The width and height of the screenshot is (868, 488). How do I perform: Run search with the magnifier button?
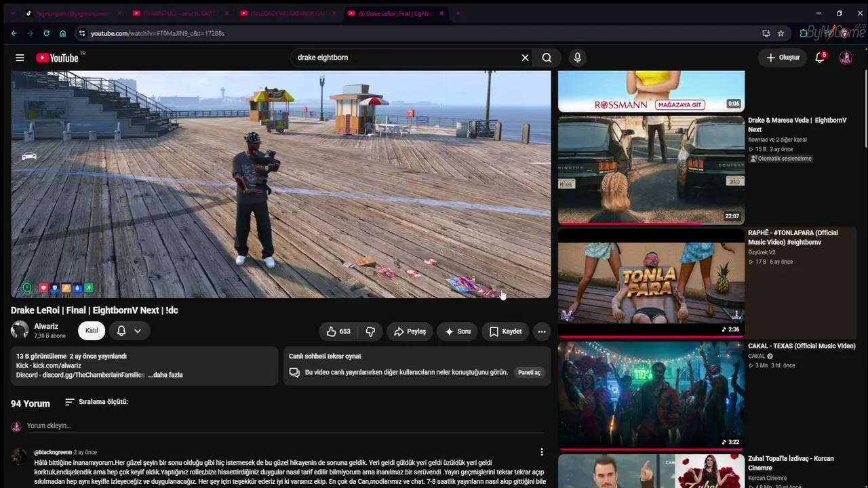547,58
